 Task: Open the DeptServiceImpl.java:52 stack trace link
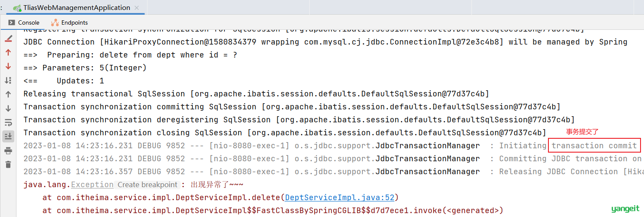(x=339, y=198)
